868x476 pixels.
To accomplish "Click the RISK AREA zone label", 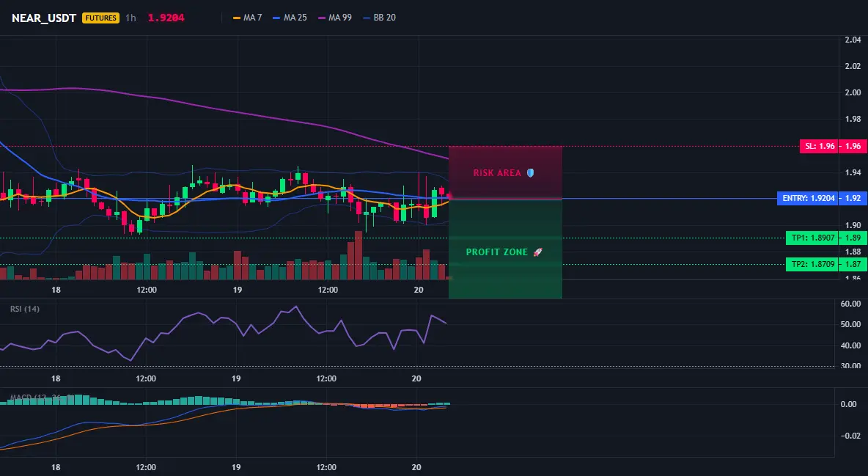I will (x=497, y=173).
